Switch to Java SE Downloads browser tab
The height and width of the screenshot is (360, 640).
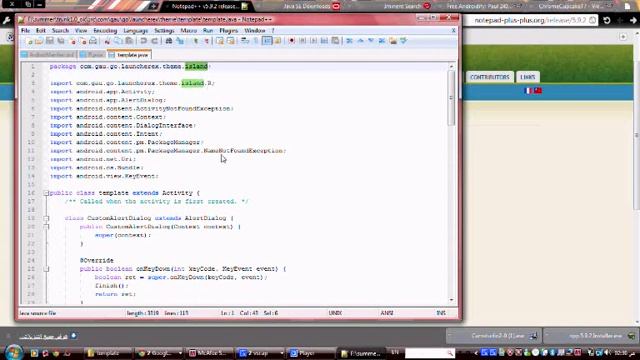click(x=308, y=6)
